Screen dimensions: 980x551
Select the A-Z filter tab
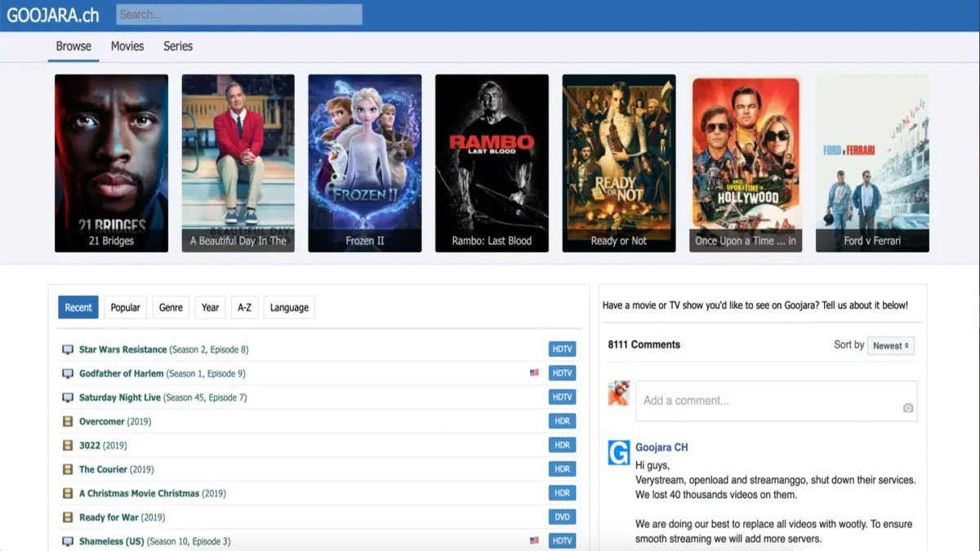244,308
